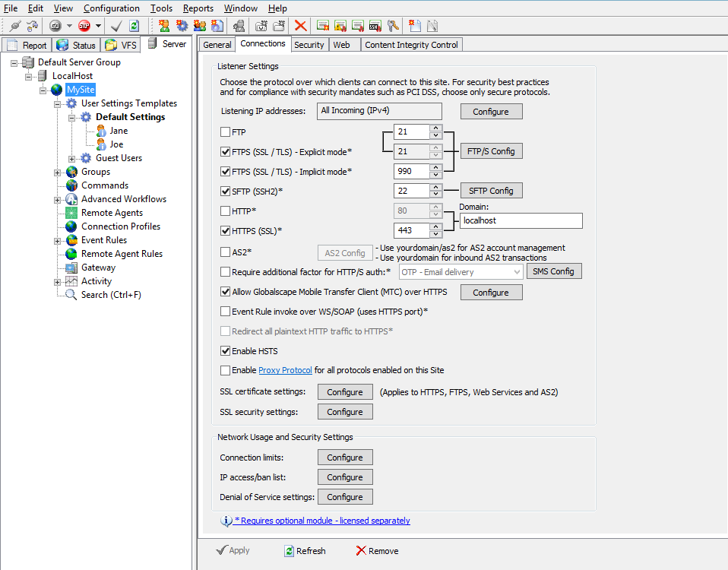Screen dimensions: 728x570
Task: Click the Stop server toolbar icon
Action: tap(86, 25)
